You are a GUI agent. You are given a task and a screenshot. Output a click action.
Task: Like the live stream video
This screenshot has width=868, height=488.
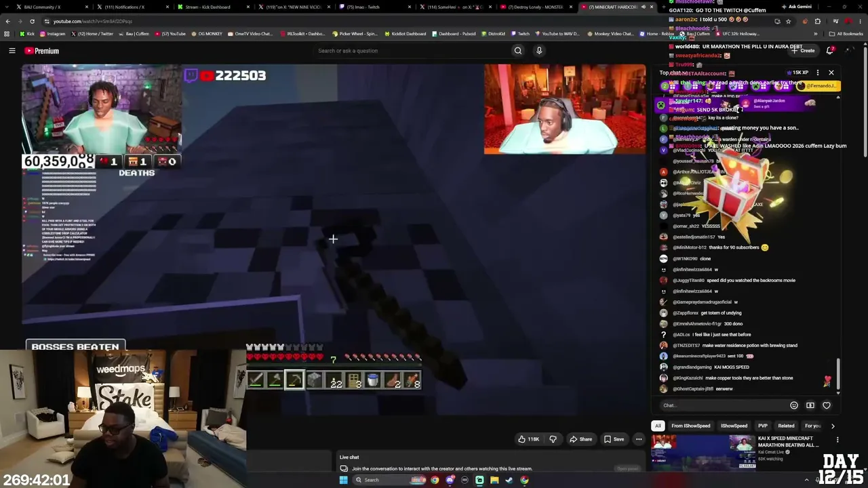[528, 439]
